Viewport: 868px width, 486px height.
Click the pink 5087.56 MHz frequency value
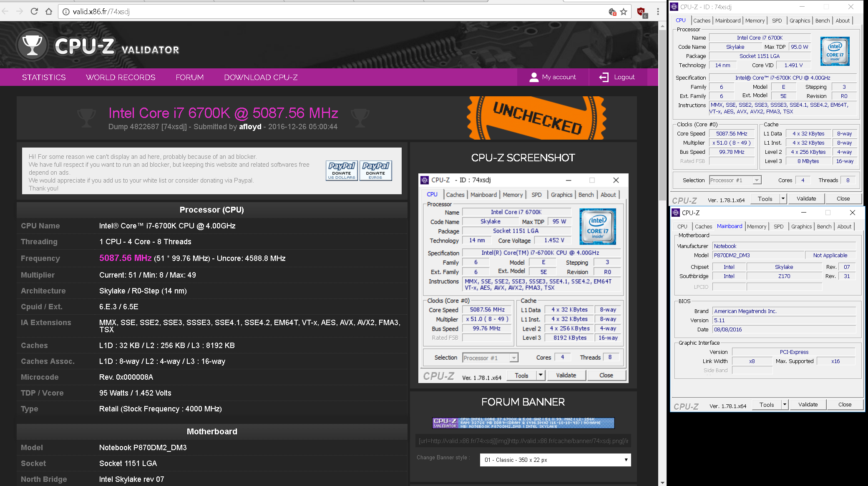coord(125,258)
